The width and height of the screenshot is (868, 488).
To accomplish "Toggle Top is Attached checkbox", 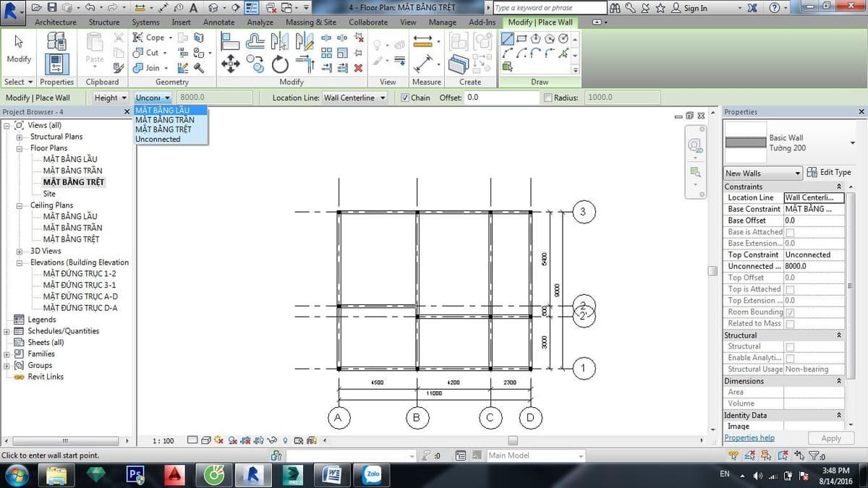I will [790, 289].
